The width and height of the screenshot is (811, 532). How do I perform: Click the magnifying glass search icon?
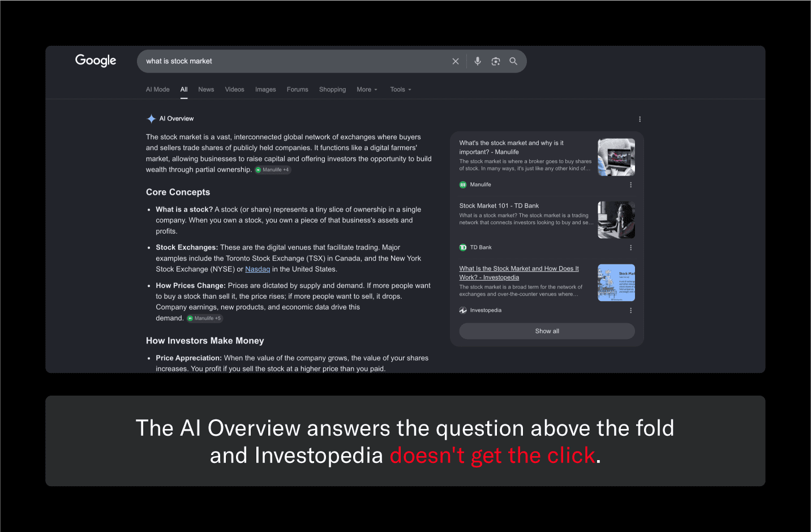[513, 61]
